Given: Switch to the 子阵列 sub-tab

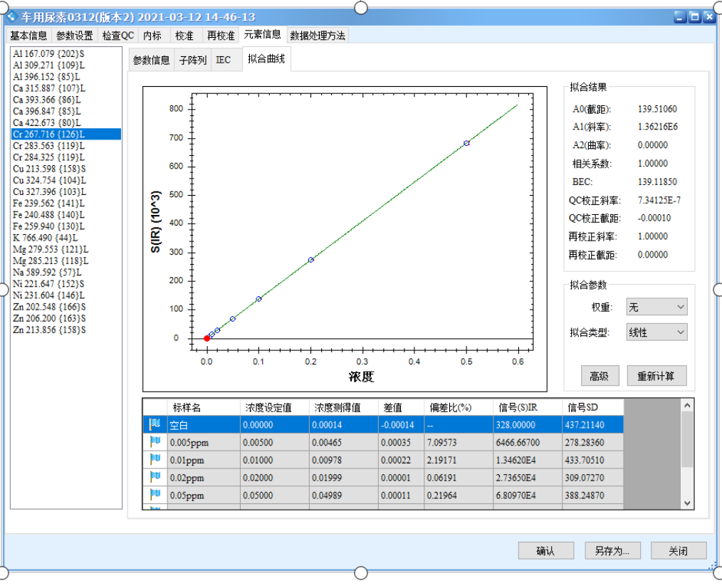Looking at the screenshot, I should click(192, 61).
